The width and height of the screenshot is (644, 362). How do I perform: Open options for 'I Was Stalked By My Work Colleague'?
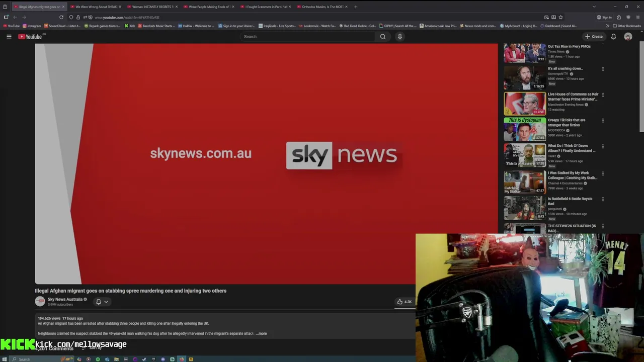(x=603, y=173)
